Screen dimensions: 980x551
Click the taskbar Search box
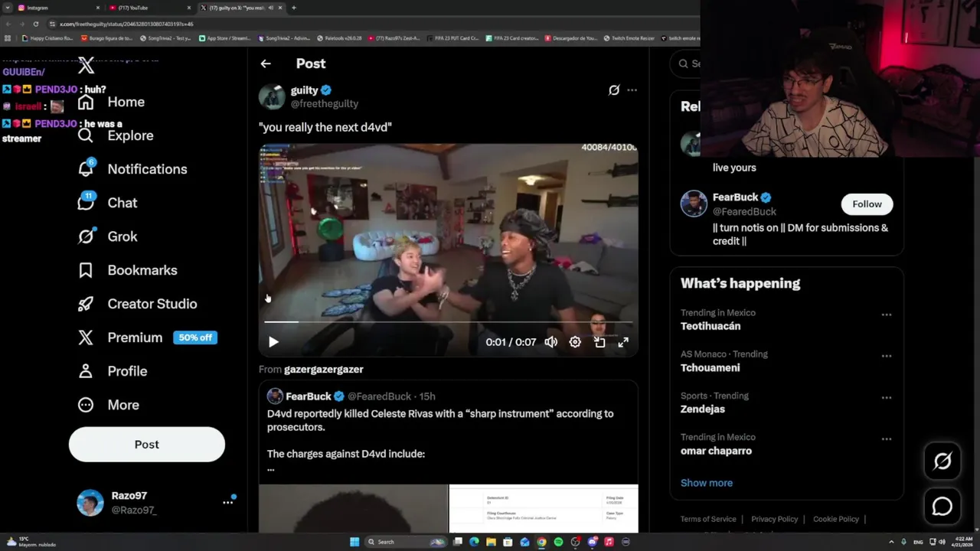pyautogui.click(x=405, y=542)
